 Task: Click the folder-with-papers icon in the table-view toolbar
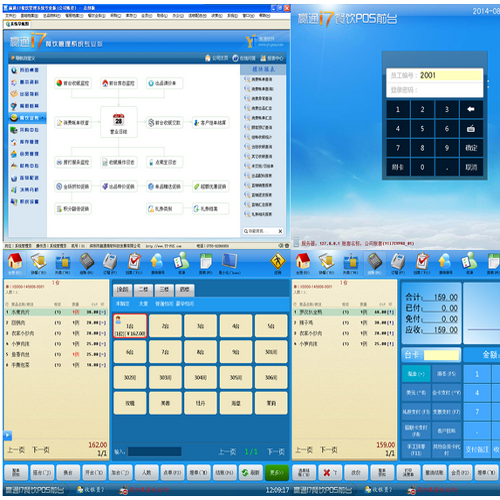pos(39,261)
